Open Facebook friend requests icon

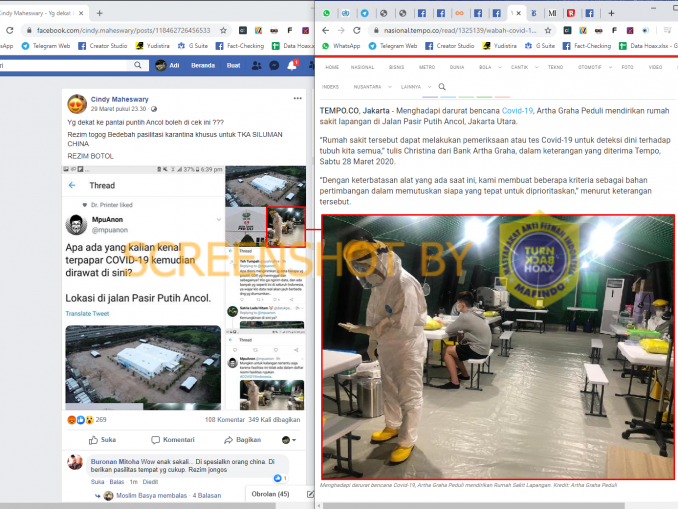256,65
